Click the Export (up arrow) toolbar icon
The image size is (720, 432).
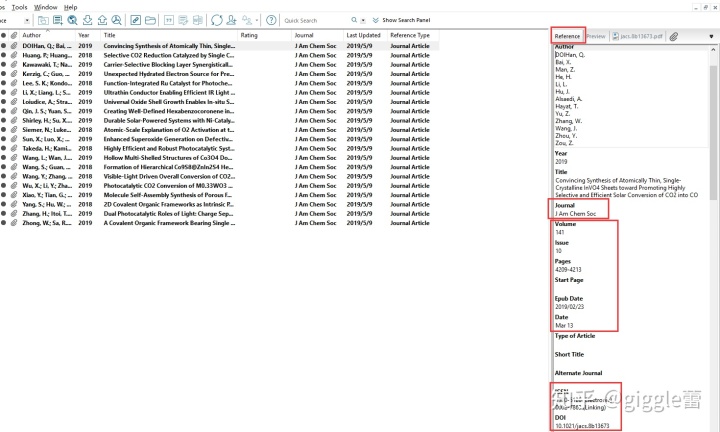(x=102, y=20)
